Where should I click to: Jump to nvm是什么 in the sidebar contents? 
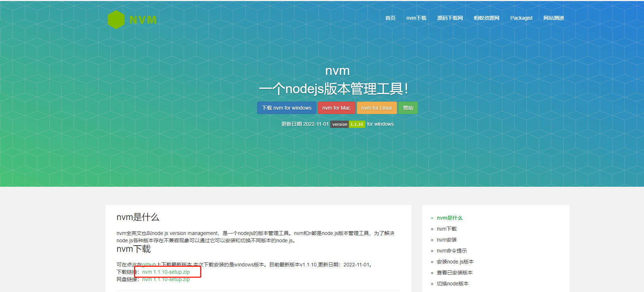coord(450,218)
